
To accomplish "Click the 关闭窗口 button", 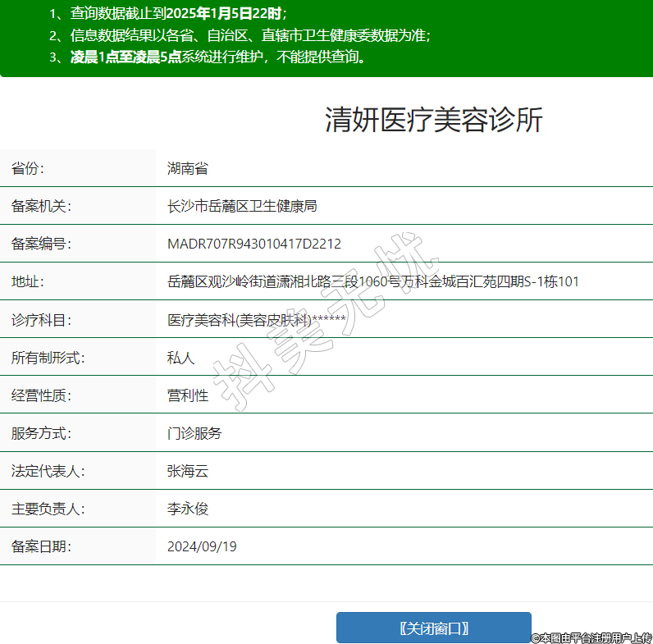I will click(x=433, y=628).
